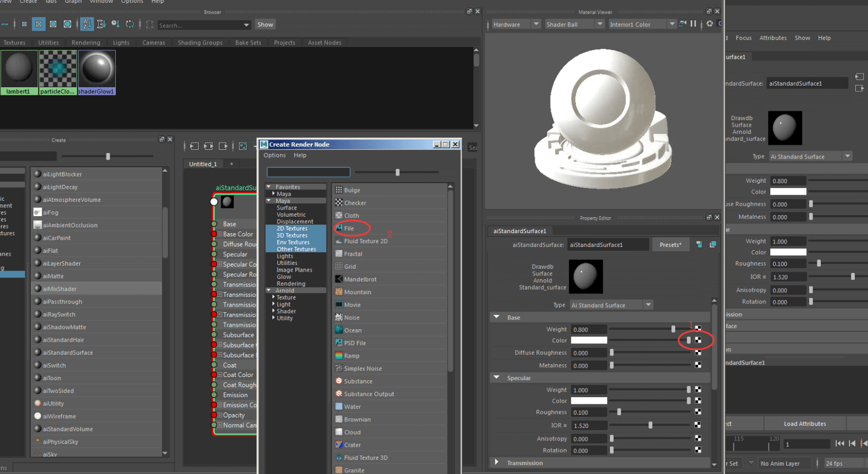Select the Bulge texture node
Screen dimensions: 868x474
pyautogui.click(x=352, y=190)
